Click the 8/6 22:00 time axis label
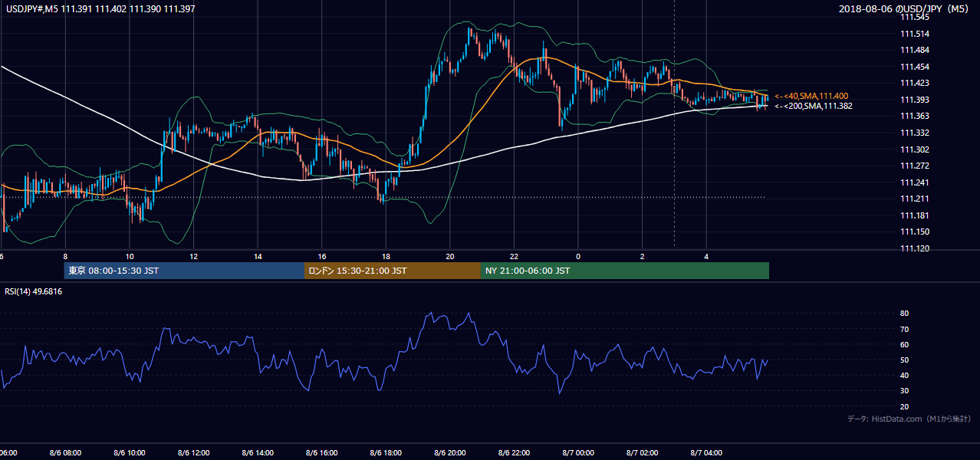980x460 pixels. (x=514, y=453)
